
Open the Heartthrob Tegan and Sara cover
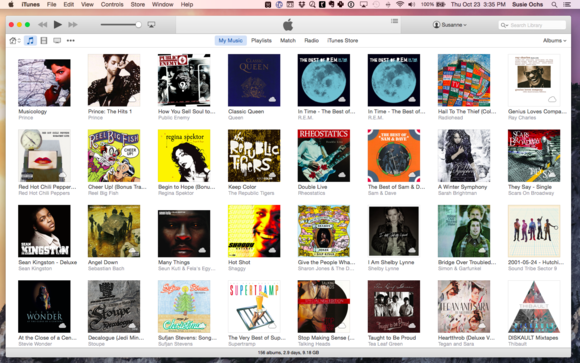(464, 307)
